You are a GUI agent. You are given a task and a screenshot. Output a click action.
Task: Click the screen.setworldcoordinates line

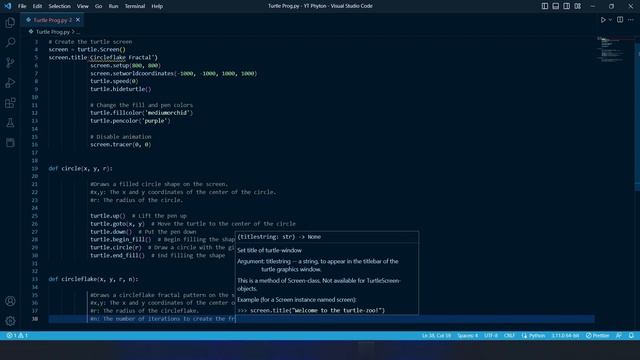click(x=174, y=73)
